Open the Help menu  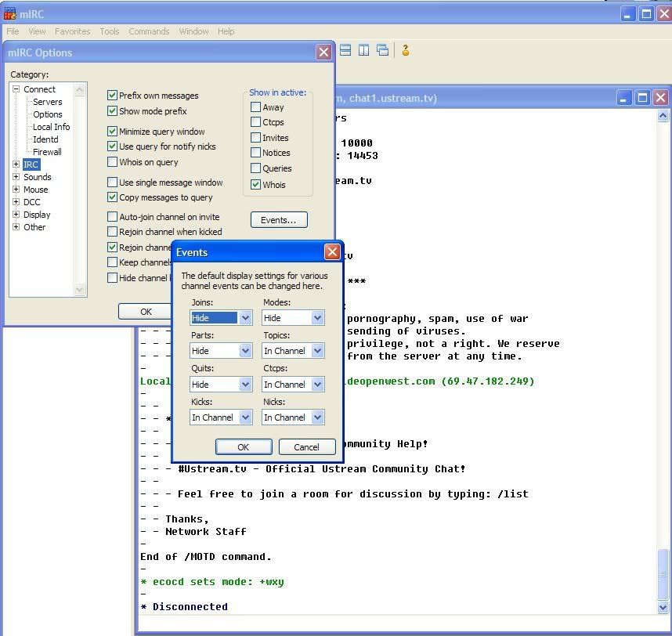pyautogui.click(x=226, y=31)
